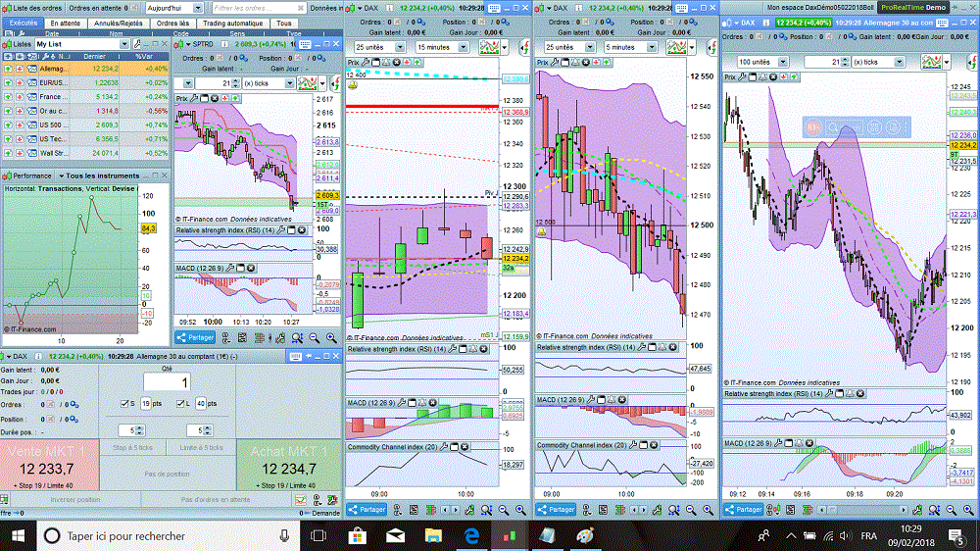Open MACD wrench settings in SPTRD chart
980x551 pixels.
point(230,269)
